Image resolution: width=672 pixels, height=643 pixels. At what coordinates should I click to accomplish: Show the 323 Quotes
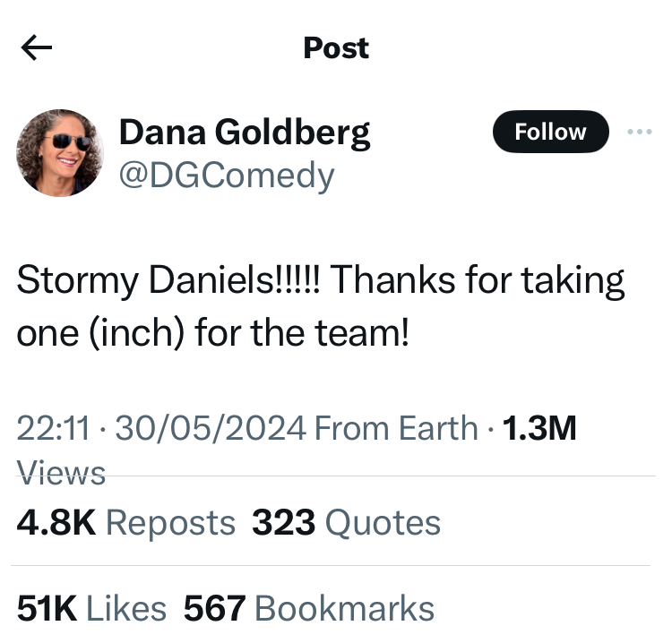(346, 522)
